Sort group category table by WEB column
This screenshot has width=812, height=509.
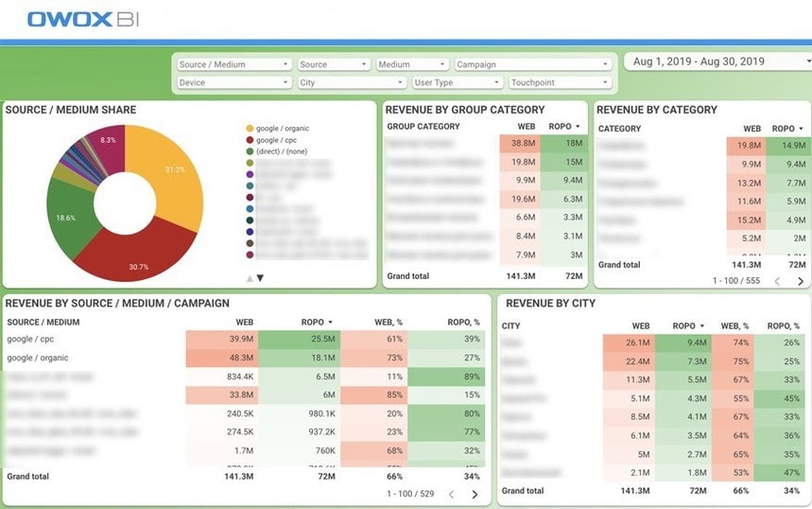pyautogui.click(x=527, y=127)
